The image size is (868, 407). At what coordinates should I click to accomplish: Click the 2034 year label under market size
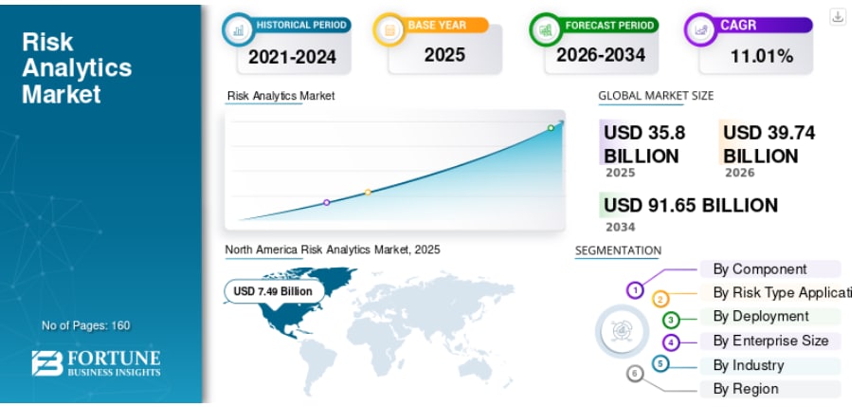tap(621, 227)
